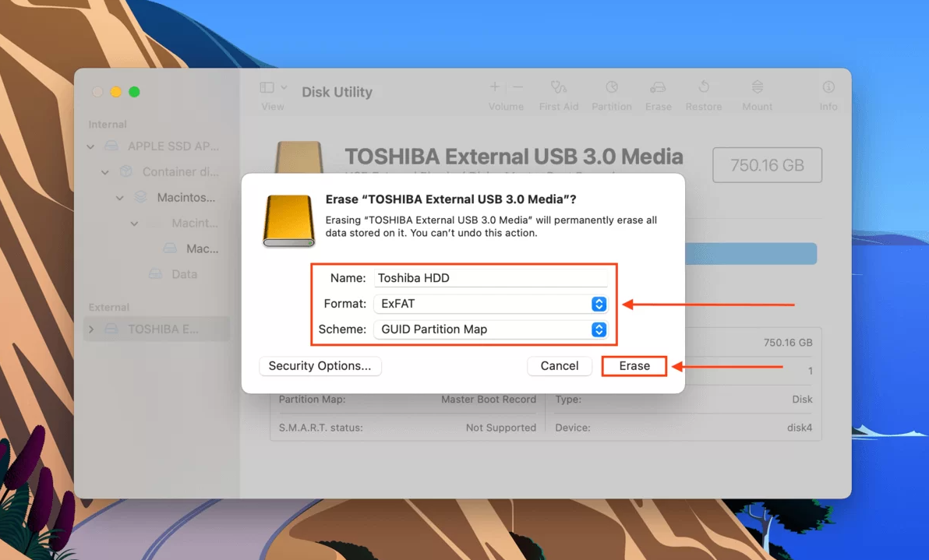Screen dimensions: 929x560
Task: Open the View options chevron in toolbar
Action: 284,87
